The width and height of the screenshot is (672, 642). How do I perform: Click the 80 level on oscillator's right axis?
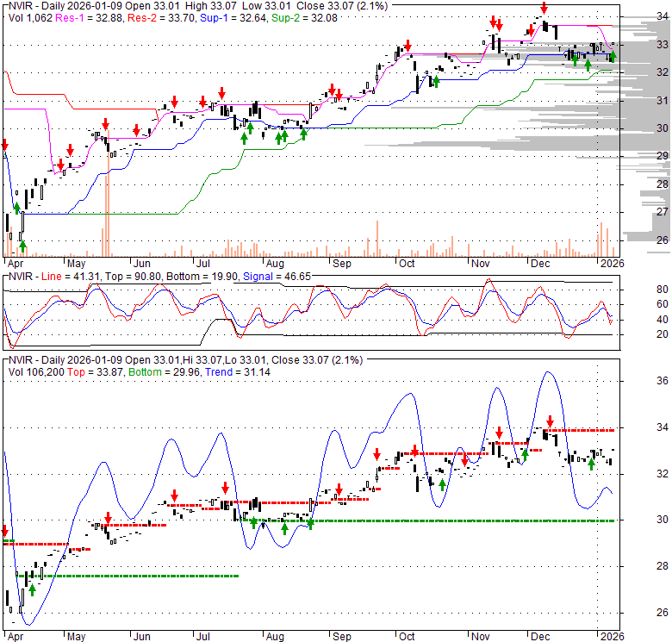(x=639, y=290)
